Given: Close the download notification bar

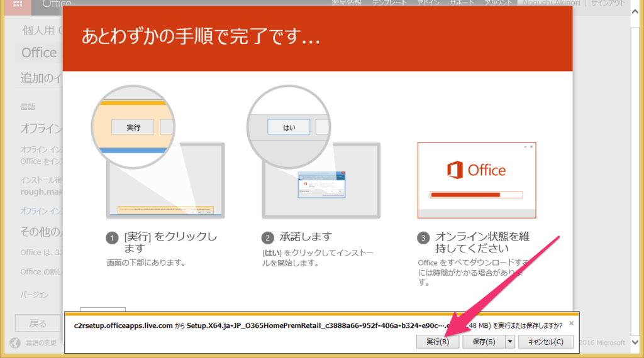Looking at the screenshot, I should [x=571, y=323].
